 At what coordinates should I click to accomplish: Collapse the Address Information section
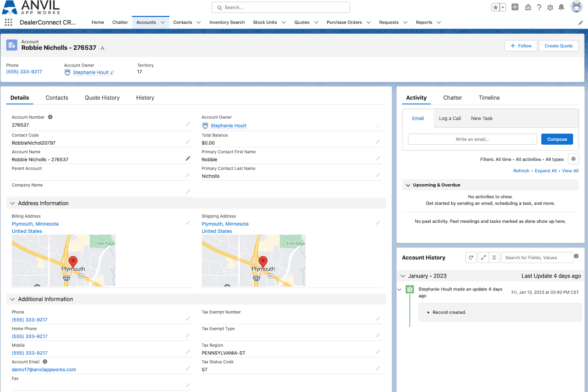coord(13,203)
